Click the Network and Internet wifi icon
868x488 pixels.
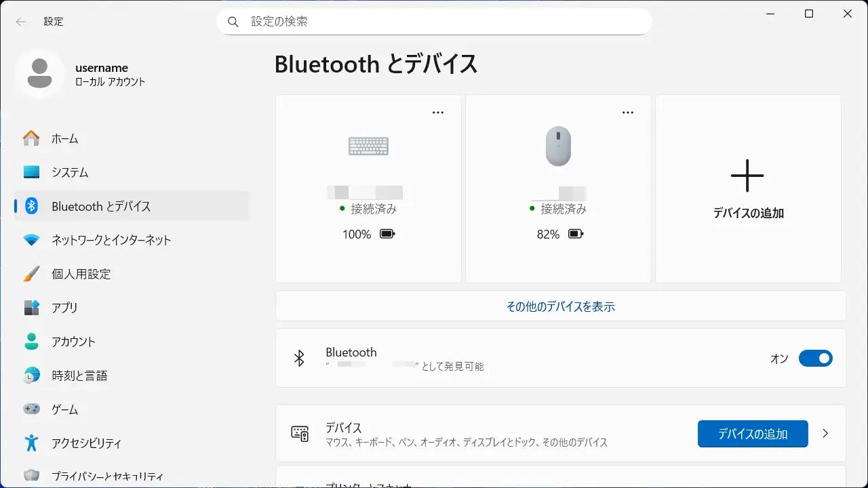point(31,240)
